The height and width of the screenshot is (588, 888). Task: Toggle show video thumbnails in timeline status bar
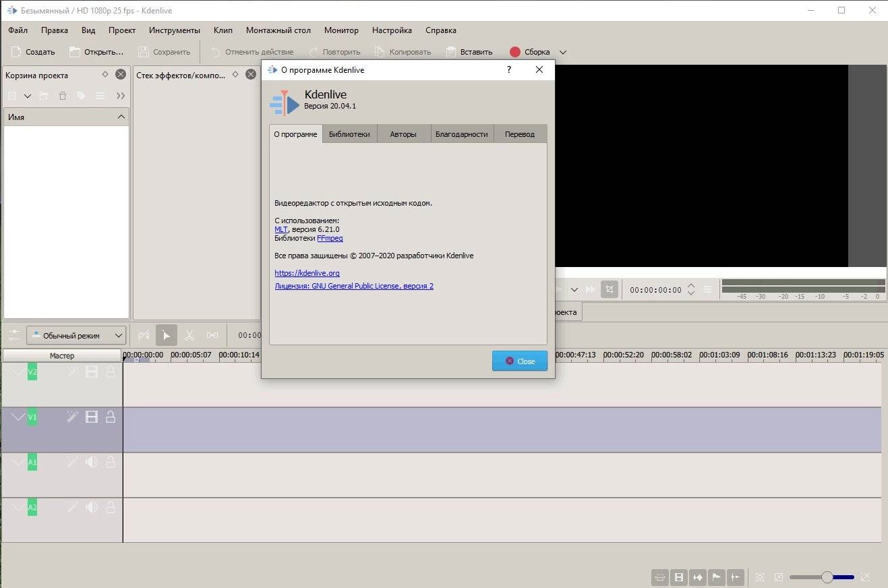point(679,577)
